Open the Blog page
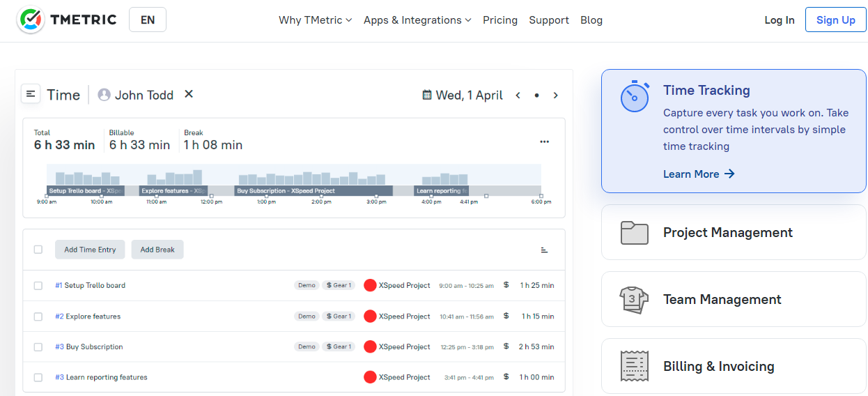868x396 pixels. 591,20
